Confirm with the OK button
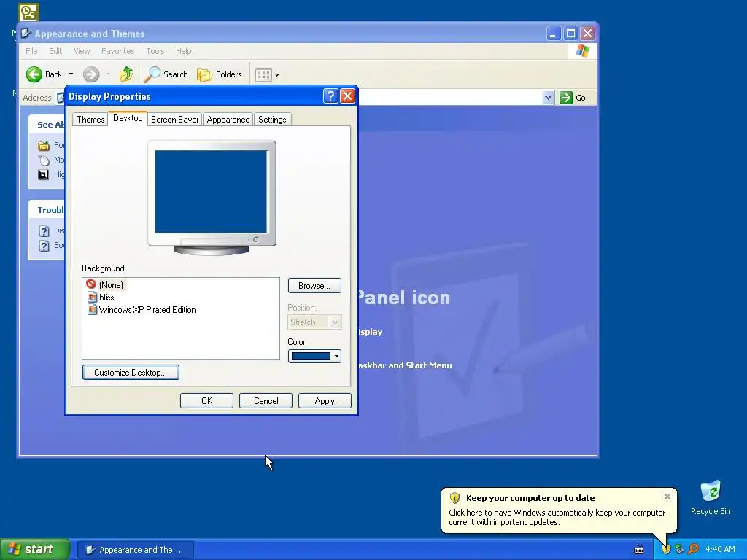 tap(206, 401)
